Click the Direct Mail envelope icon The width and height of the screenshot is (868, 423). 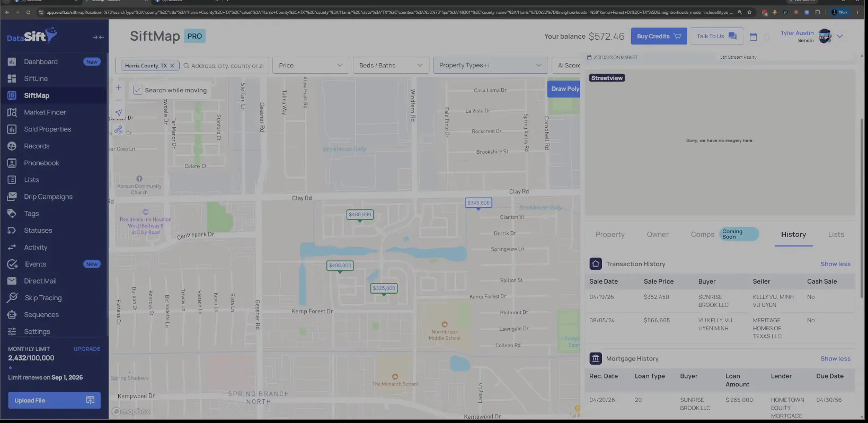point(12,281)
